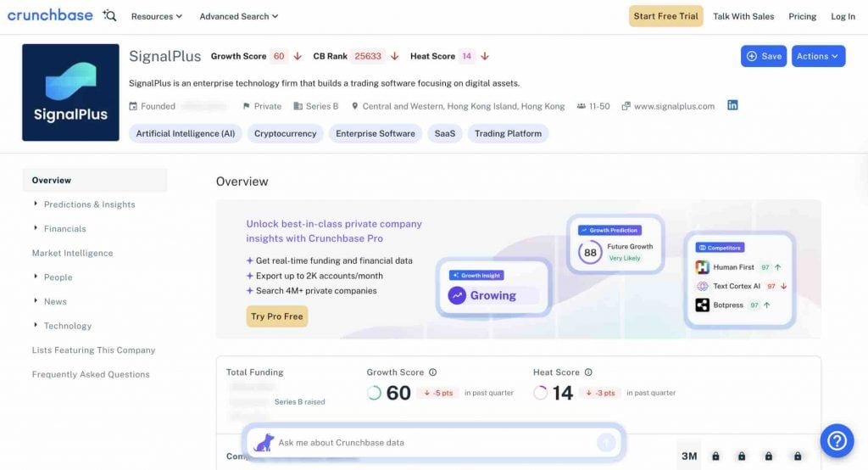Click the Private flag icon
868x470 pixels.
pos(247,106)
